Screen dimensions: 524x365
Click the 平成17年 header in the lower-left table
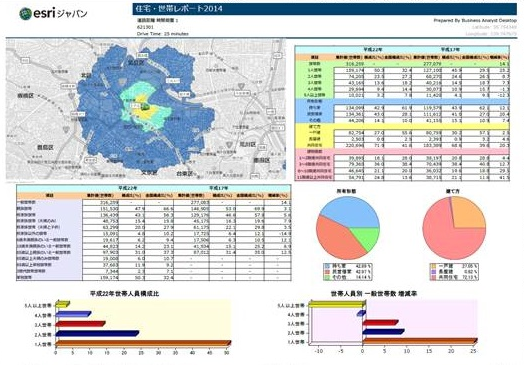coord(219,188)
